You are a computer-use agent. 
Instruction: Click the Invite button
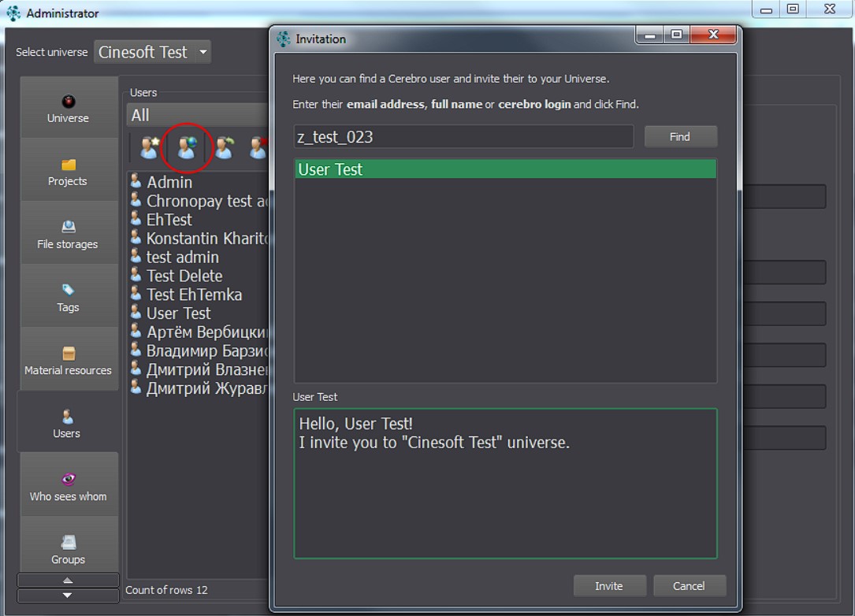pyautogui.click(x=609, y=586)
